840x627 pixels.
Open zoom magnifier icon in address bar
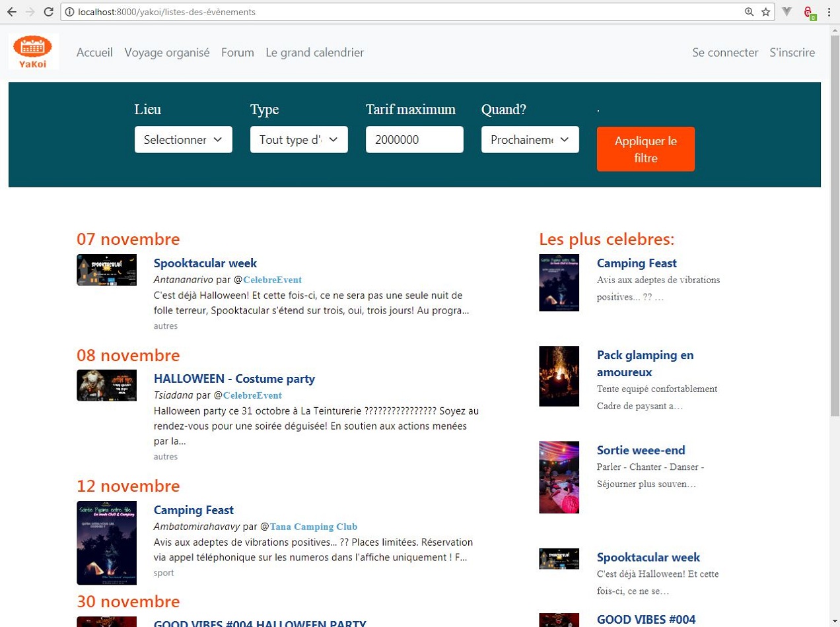749,12
